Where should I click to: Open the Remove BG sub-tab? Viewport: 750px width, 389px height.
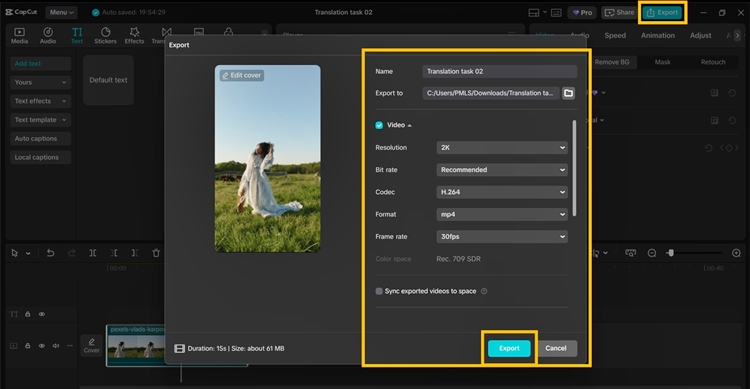[x=612, y=62]
